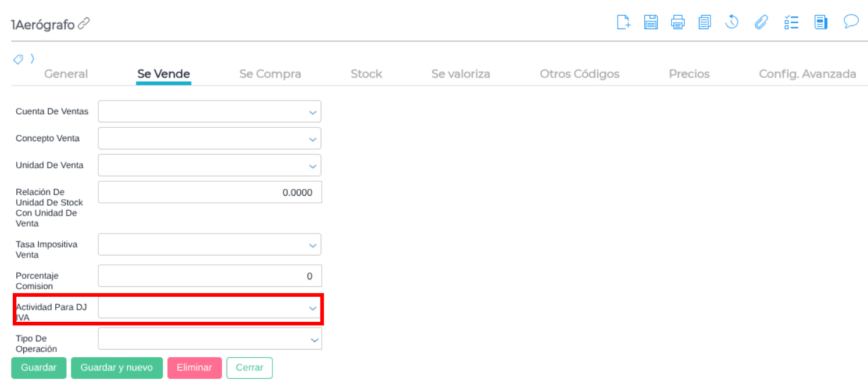Open the Actividad Para DJ IVA dropdown
This screenshot has height=388, width=868.
(209, 308)
